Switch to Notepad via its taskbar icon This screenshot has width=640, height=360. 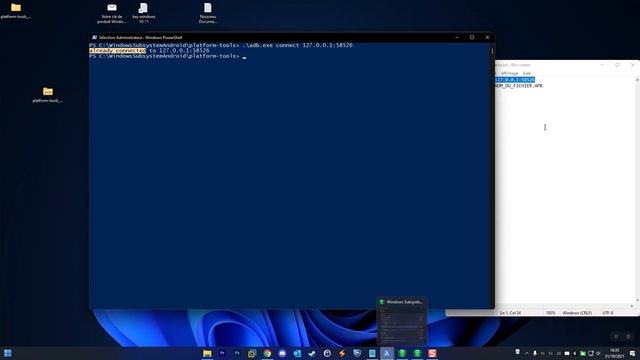coord(372,353)
